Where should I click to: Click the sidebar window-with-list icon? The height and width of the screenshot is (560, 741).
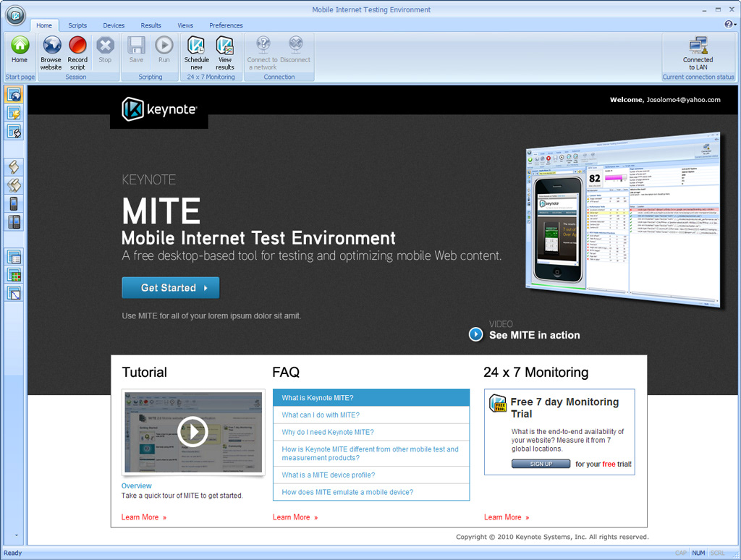point(14,257)
